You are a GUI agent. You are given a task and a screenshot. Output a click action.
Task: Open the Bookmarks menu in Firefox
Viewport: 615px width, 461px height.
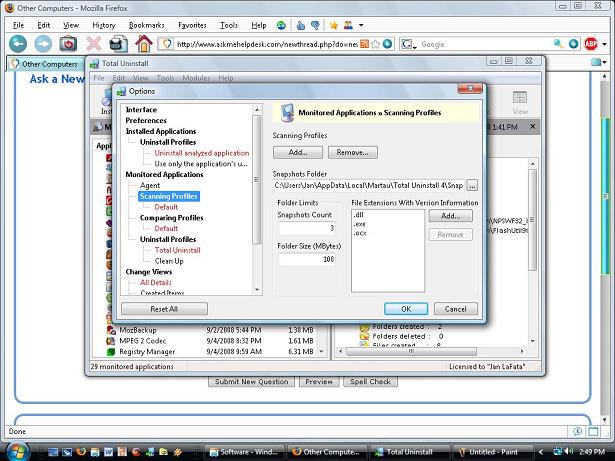point(146,26)
